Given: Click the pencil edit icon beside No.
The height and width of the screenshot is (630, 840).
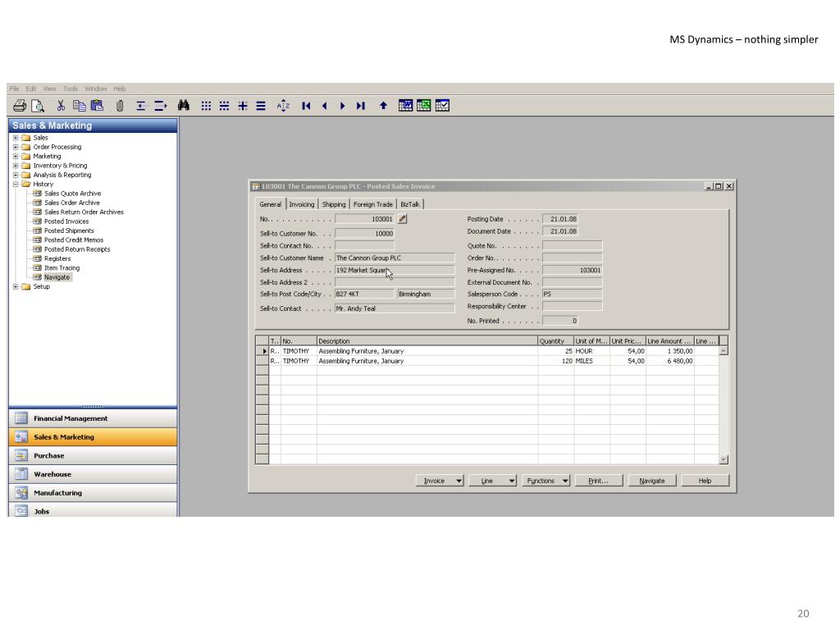Looking at the screenshot, I should point(402,218).
